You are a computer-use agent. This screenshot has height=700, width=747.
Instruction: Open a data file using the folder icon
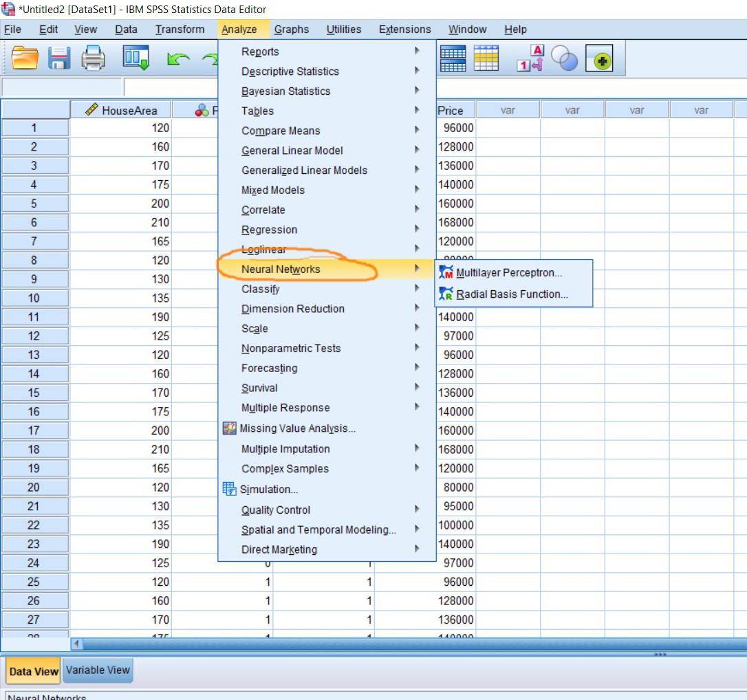click(25, 58)
